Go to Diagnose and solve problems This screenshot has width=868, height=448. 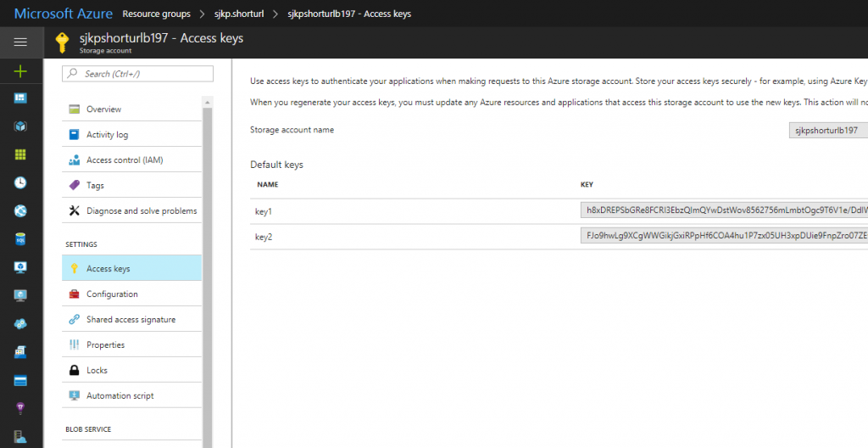click(141, 211)
